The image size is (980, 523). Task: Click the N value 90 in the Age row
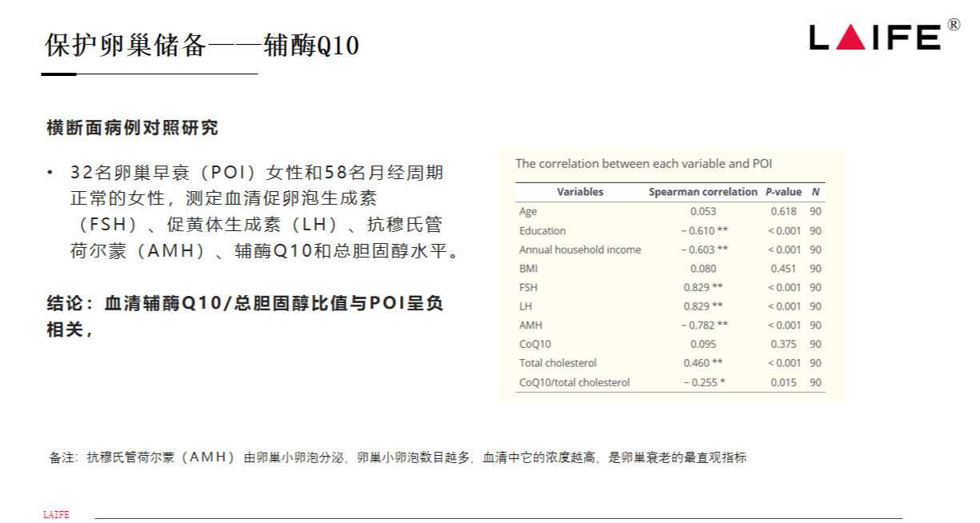(815, 212)
